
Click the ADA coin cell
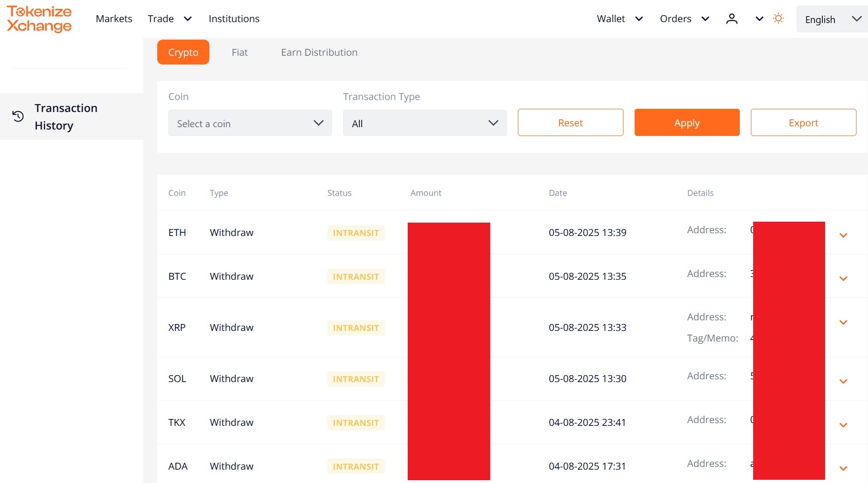point(178,466)
